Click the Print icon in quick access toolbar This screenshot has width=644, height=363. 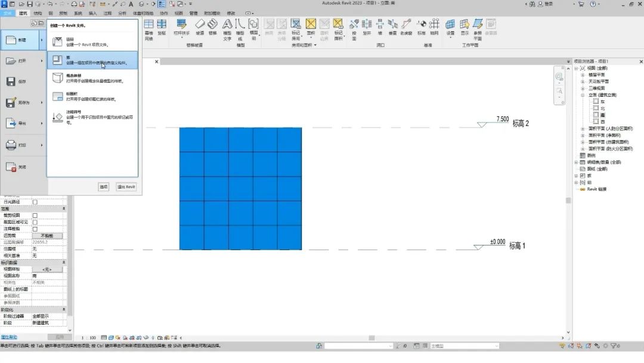(74, 4)
